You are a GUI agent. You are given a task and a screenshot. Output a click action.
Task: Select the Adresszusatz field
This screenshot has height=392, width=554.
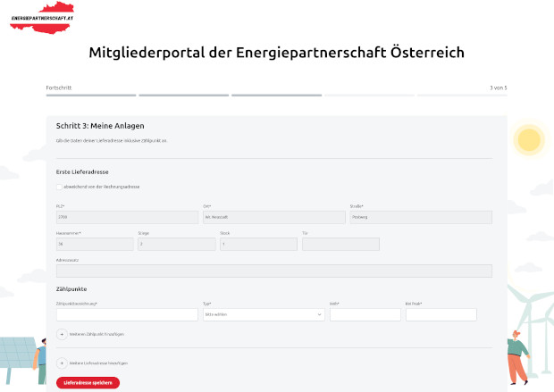click(x=273, y=271)
